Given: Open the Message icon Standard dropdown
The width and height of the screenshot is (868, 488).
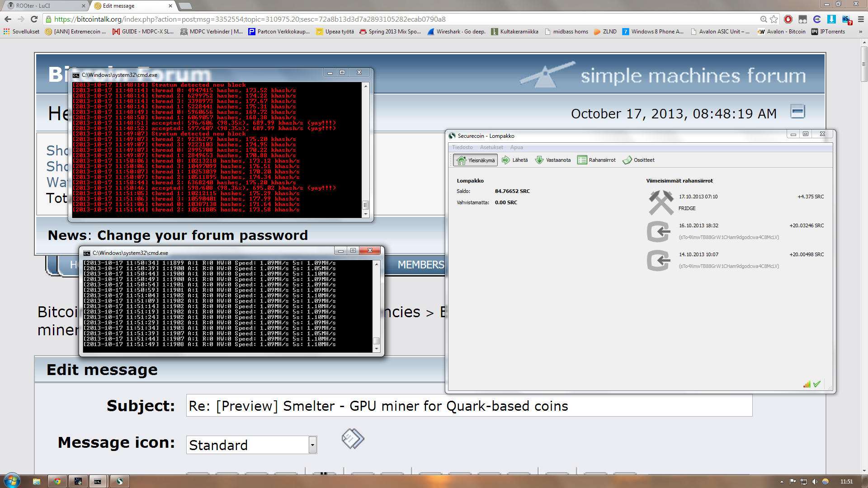Looking at the screenshot, I should [x=251, y=445].
